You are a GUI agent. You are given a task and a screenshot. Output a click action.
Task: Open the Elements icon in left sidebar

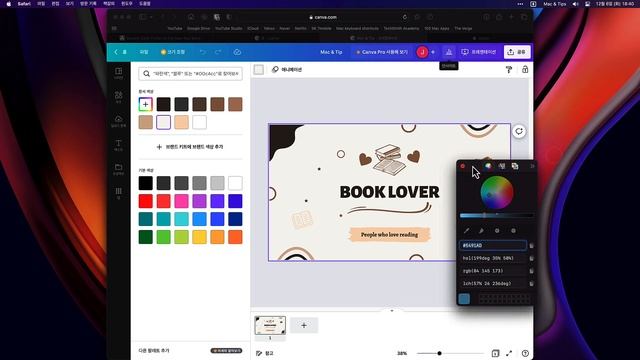tap(118, 97)
